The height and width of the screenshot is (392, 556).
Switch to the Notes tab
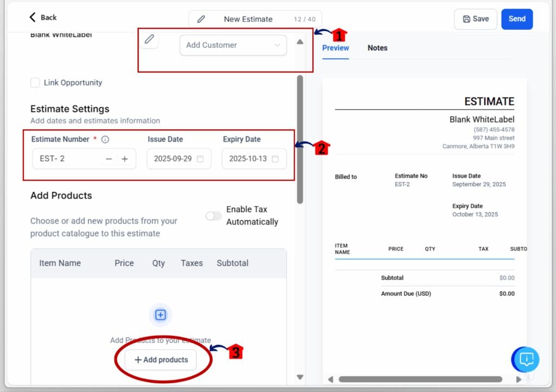click(377, 48)
